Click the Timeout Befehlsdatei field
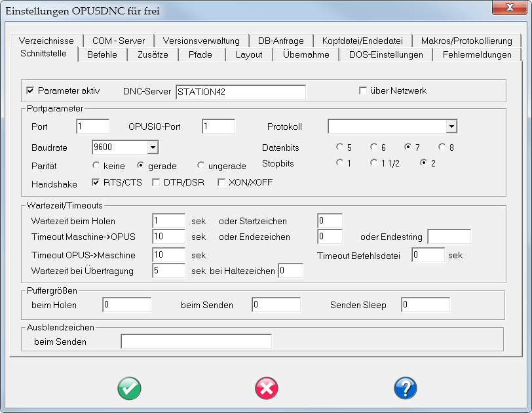The image size is (532, 413). [x=428, y=255]
